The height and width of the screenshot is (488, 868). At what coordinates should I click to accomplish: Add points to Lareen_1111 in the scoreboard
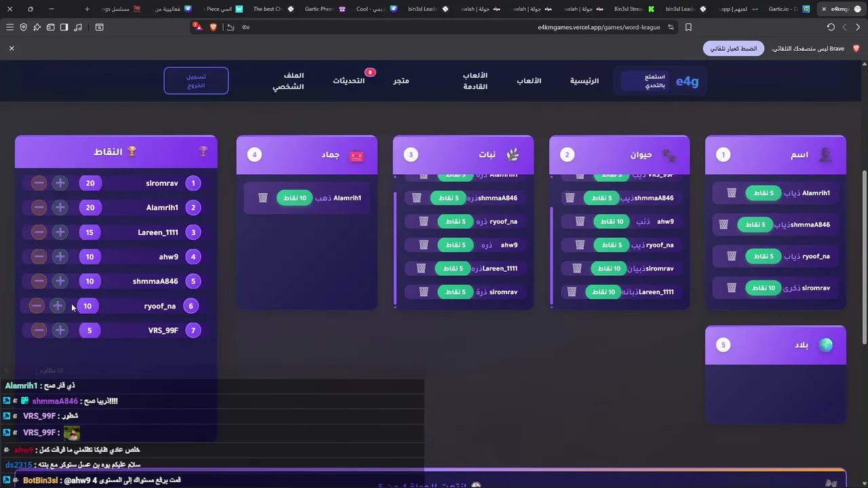point(60,232)
